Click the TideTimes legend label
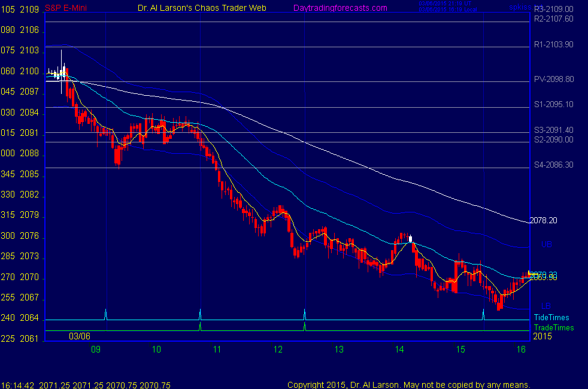The height and width of the screenshot is (389, 588). click(551, 317)
